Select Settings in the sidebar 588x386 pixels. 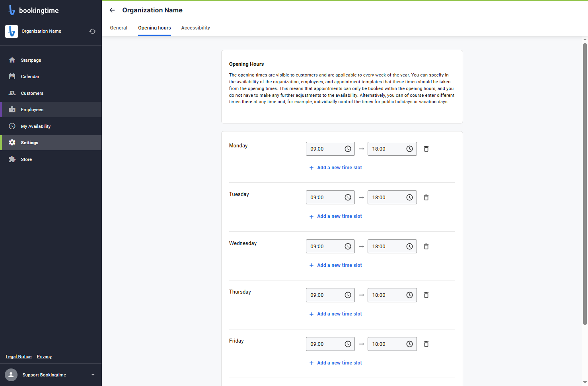click(x=51, y=143)
